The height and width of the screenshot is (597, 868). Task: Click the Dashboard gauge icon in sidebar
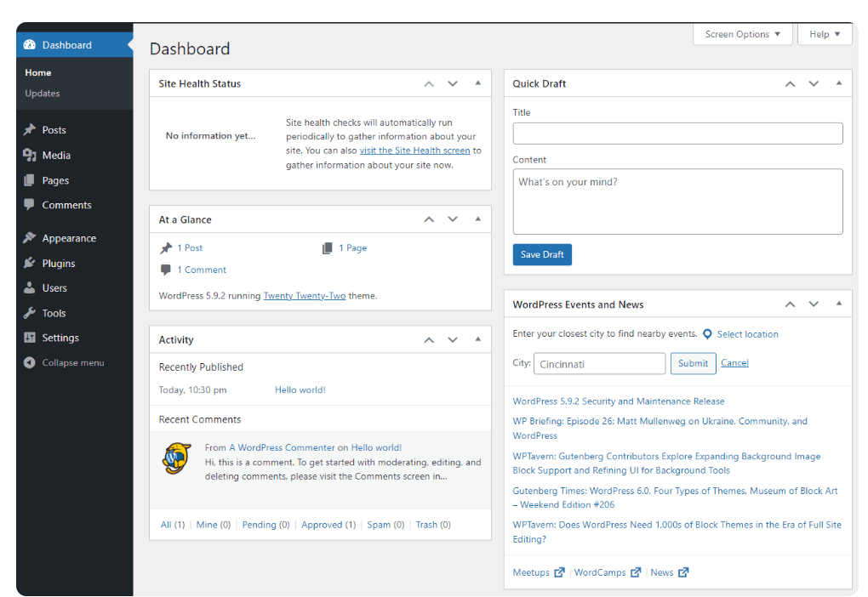coord(29,45)
